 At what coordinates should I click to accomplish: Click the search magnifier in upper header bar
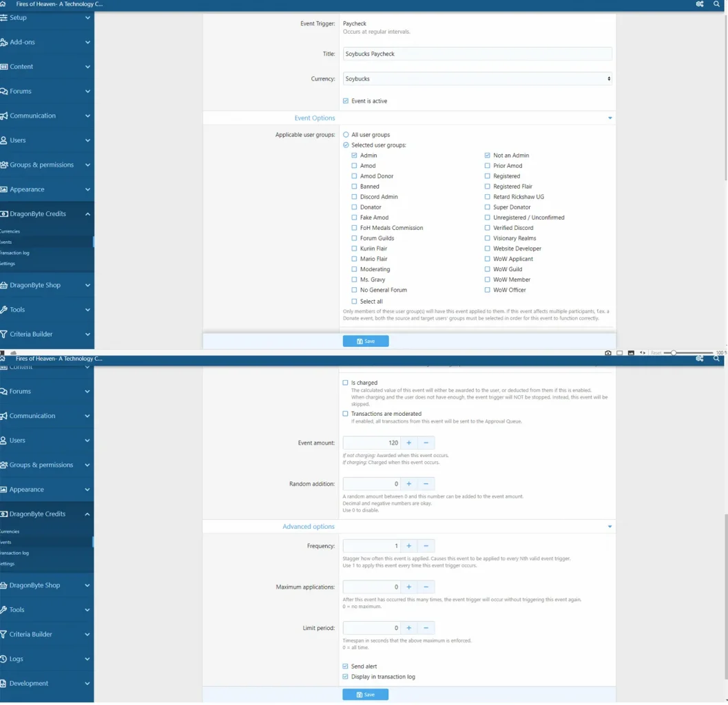tap(716, 3)
